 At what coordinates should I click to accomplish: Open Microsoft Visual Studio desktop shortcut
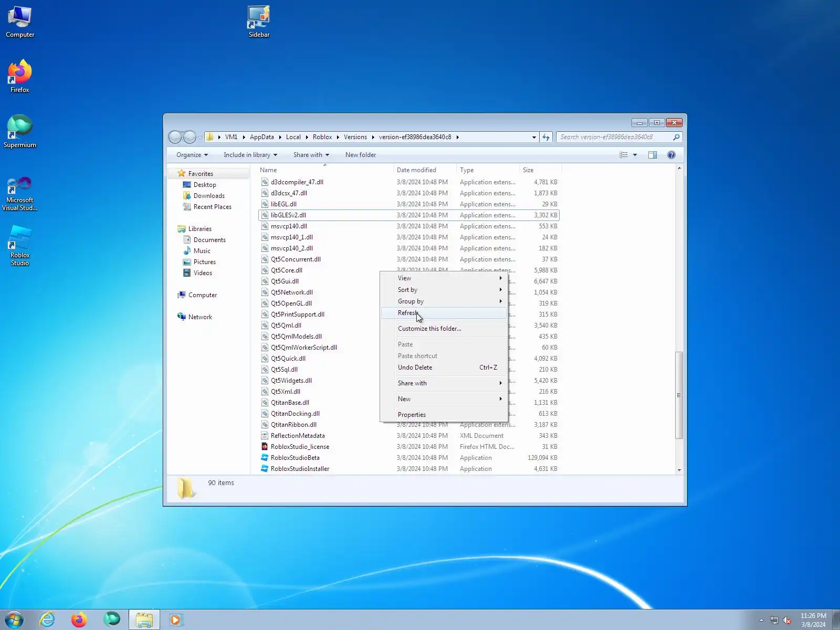[20, 194]
